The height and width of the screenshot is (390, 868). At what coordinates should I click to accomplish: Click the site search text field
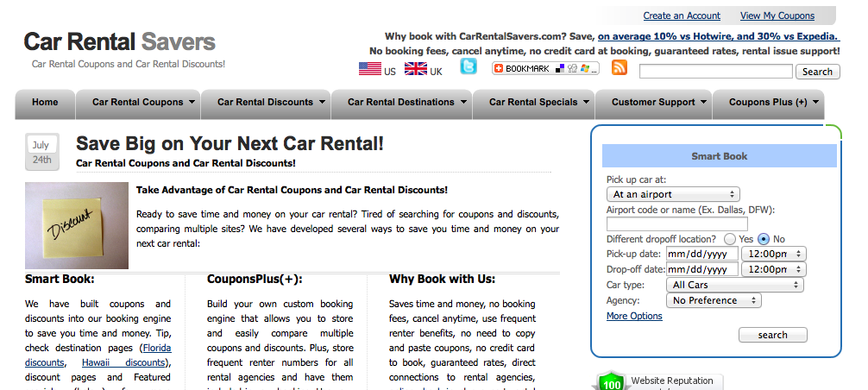coord(716,72)
